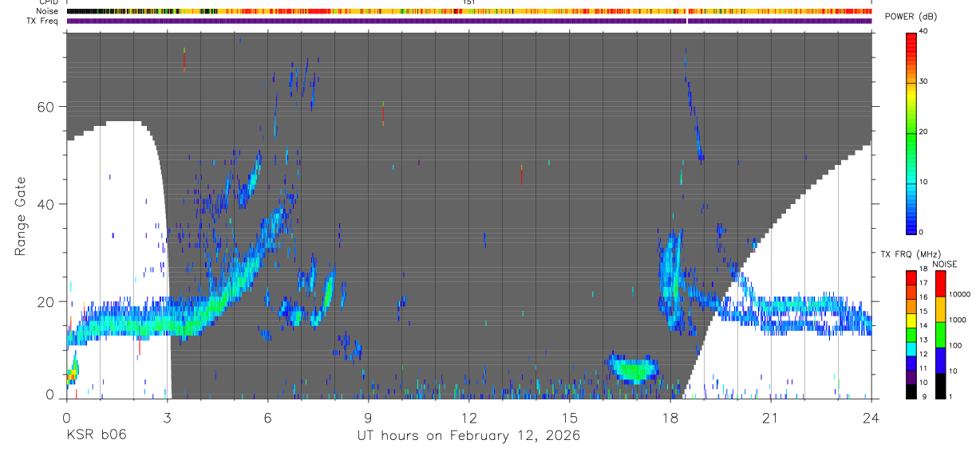
Task: Click the NOISE color scale bar
Action: click(940, 334)
